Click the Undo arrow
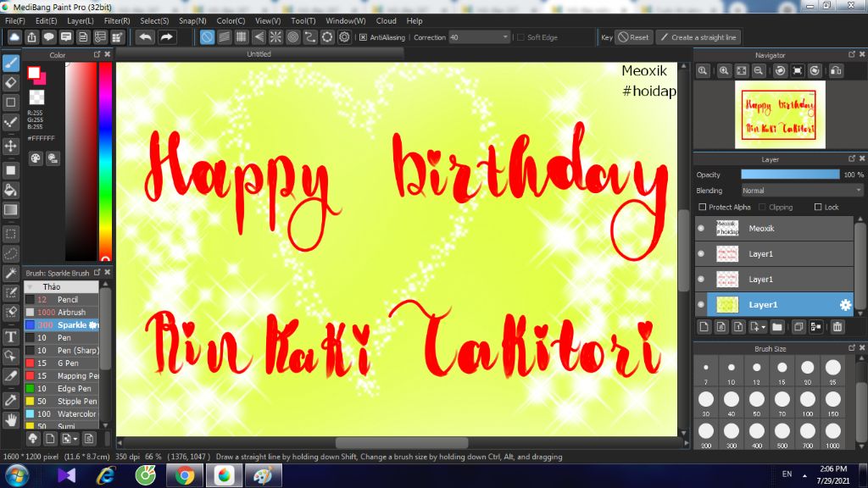The height and width of the screenshot is (488, 868). [146, 37]
